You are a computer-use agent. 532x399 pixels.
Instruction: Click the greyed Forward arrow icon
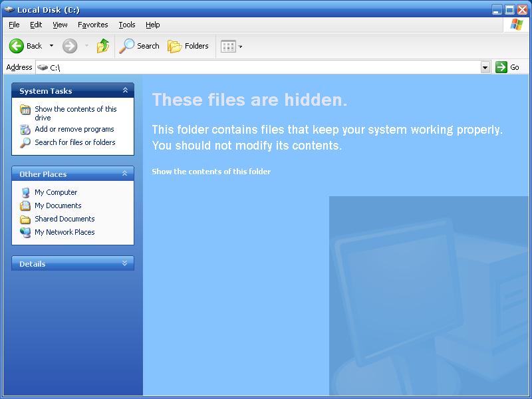point(70,46)
